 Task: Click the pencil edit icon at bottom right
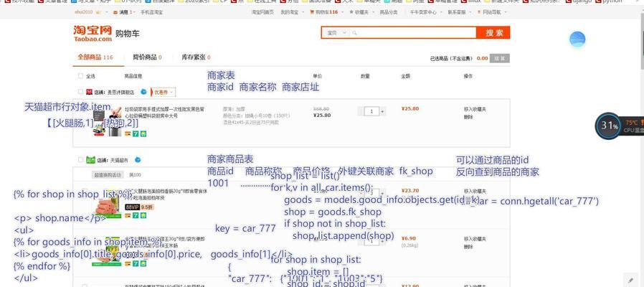point(631,280)
